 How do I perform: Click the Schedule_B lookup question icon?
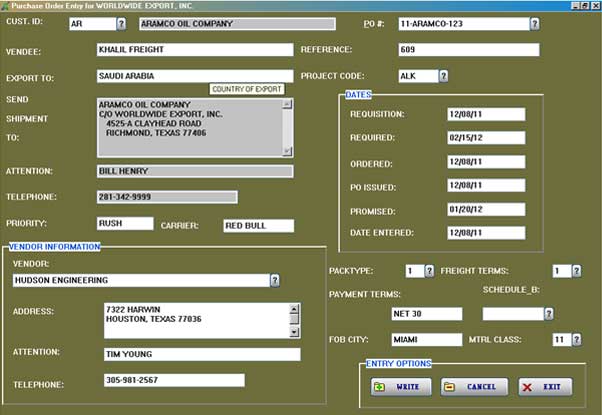tap(549, 314)
